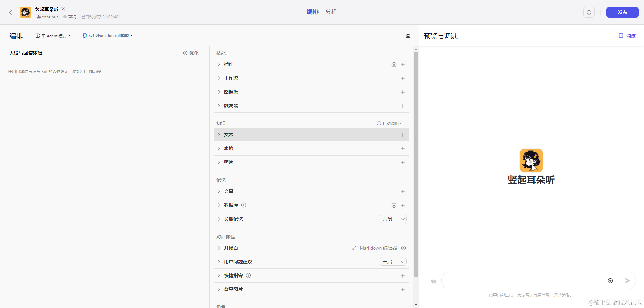
Task: Click the clear conversation broom icon
Action: click(433, 281)
